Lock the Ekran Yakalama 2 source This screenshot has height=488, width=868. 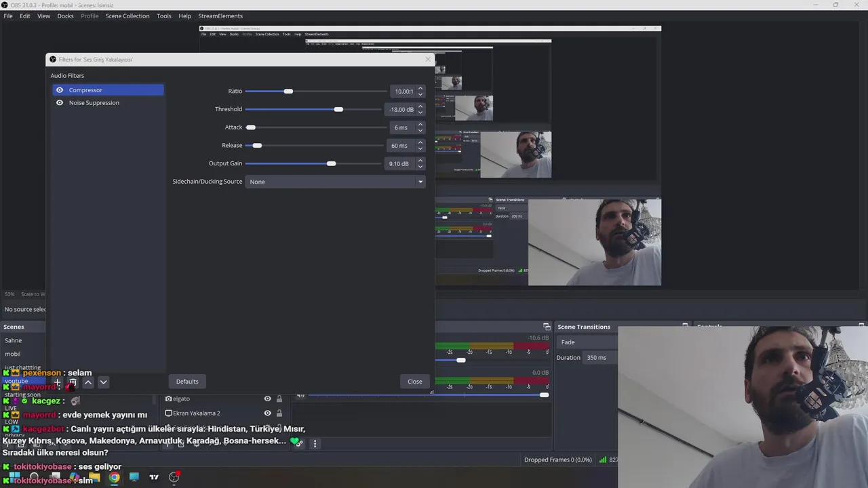(x=279, y=413)
